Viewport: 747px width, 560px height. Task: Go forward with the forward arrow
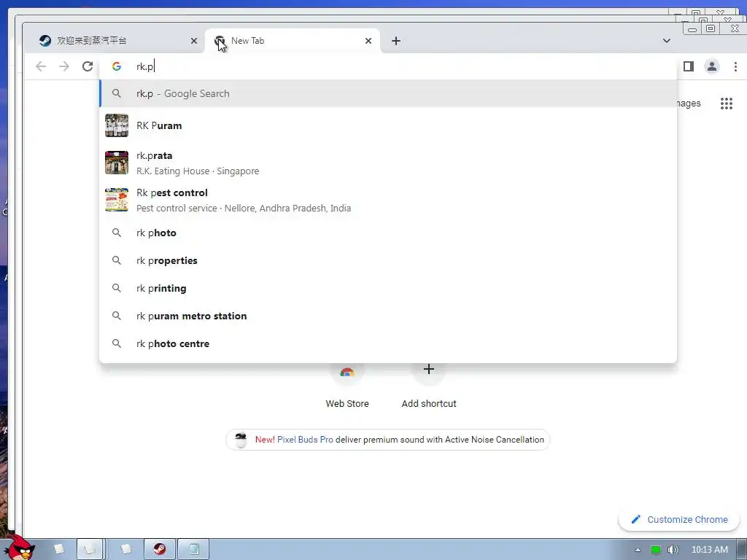click(x=64, y=66)
